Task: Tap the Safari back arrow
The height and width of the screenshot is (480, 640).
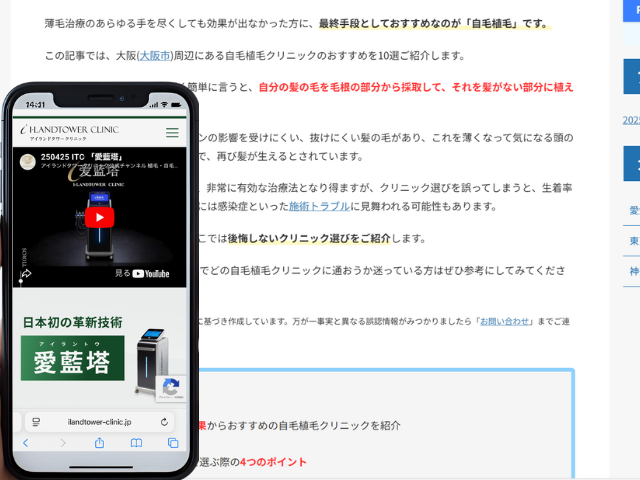Action: tap(26, 443)
